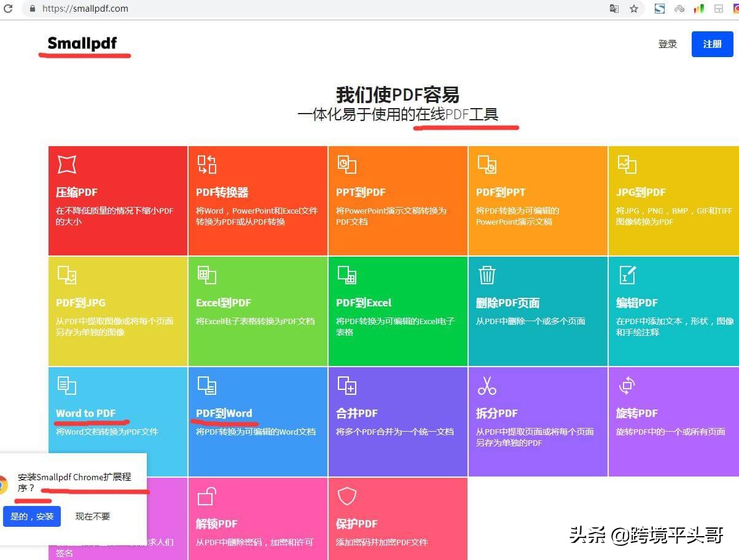739x560 pixels.
Task: Click description 旋转PDF中的一个或所有页面
Action: point(671,432)
